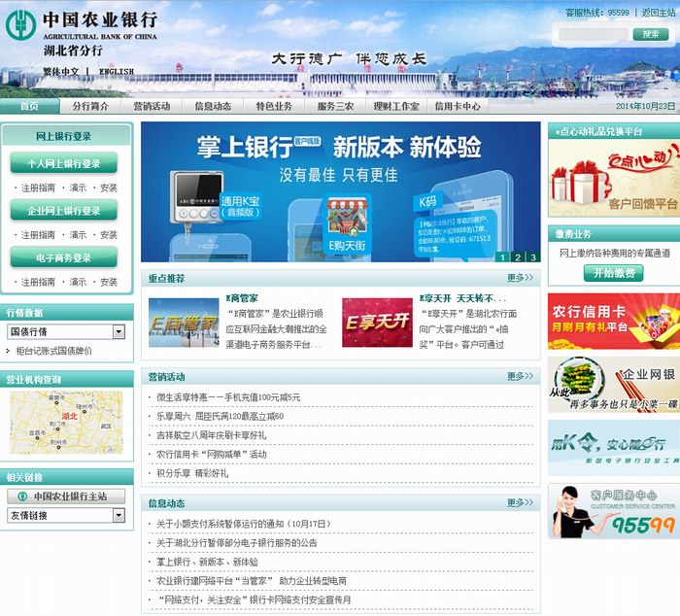The height and width of the screenshot is (616, 680).
Task: Switch the site language to ENGLISH
Action: click(x=117, y=72)
